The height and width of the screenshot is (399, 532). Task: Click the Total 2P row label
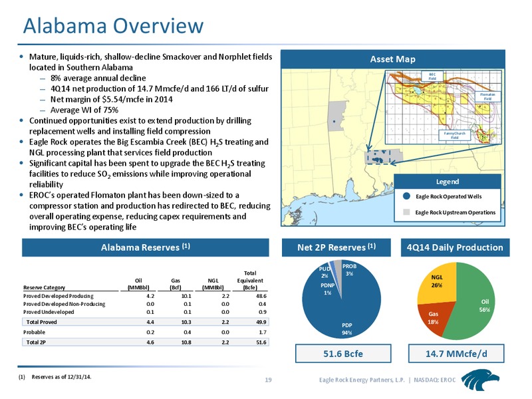(x=36, y=342)
